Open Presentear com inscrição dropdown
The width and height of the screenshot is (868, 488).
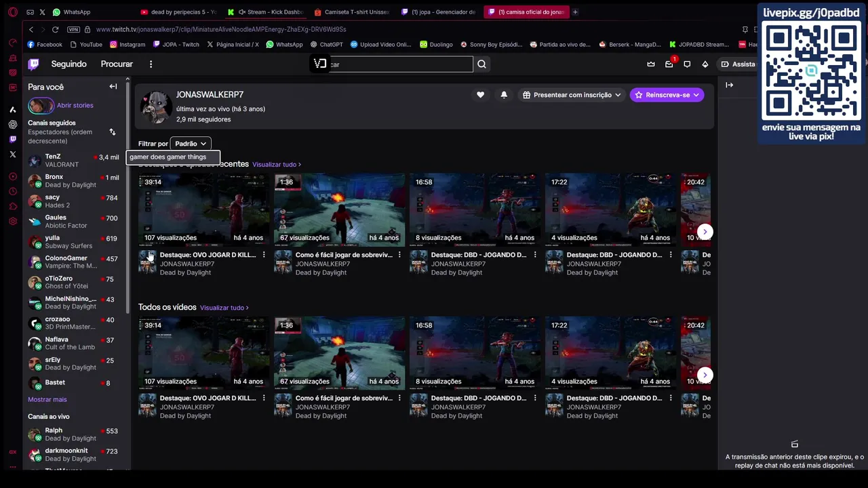tap(572, 95)
